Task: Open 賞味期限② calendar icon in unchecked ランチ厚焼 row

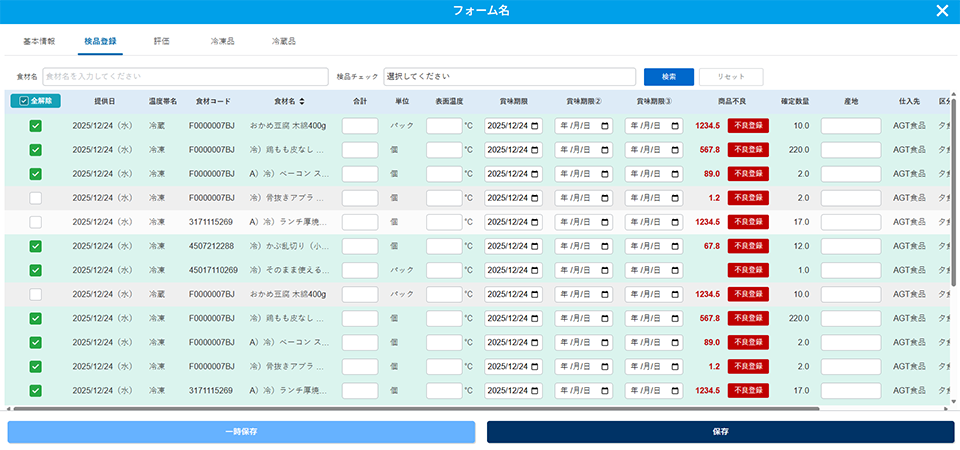Action: pos(605,222)
